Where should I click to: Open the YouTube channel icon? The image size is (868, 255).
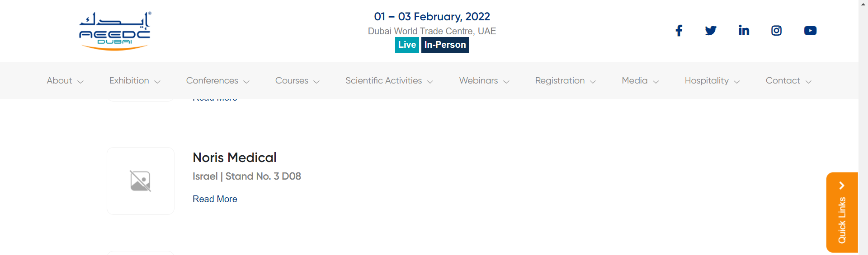coord(810,31)
